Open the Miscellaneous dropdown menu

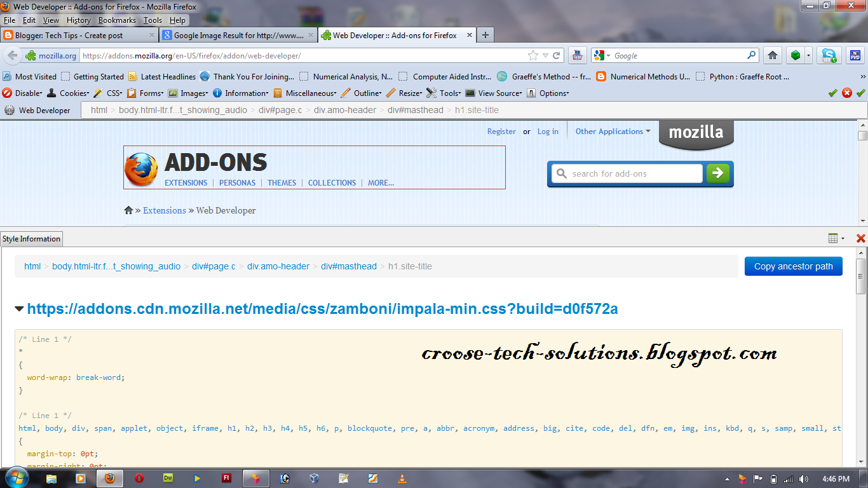pyautogui.click(x=305, y=93)
